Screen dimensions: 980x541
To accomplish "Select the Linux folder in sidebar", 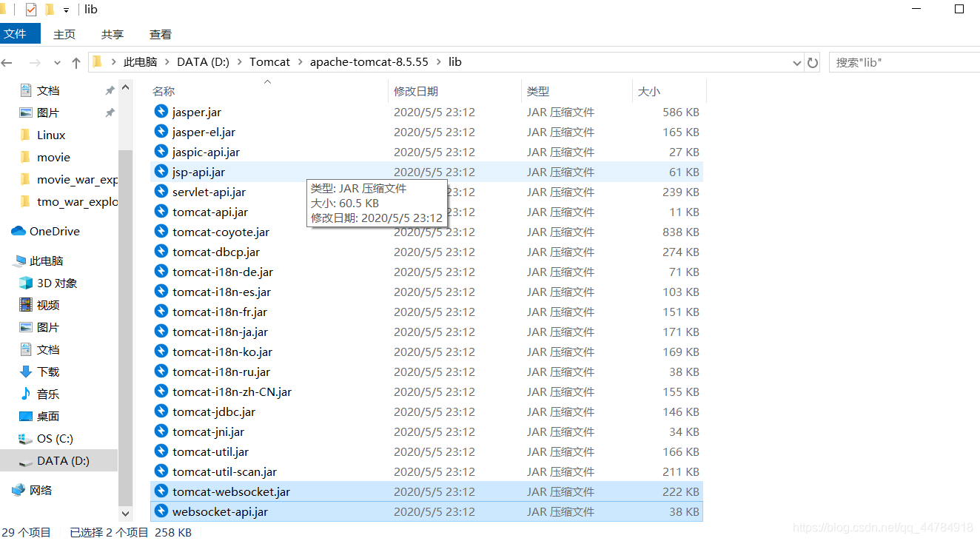I will 51,135.
